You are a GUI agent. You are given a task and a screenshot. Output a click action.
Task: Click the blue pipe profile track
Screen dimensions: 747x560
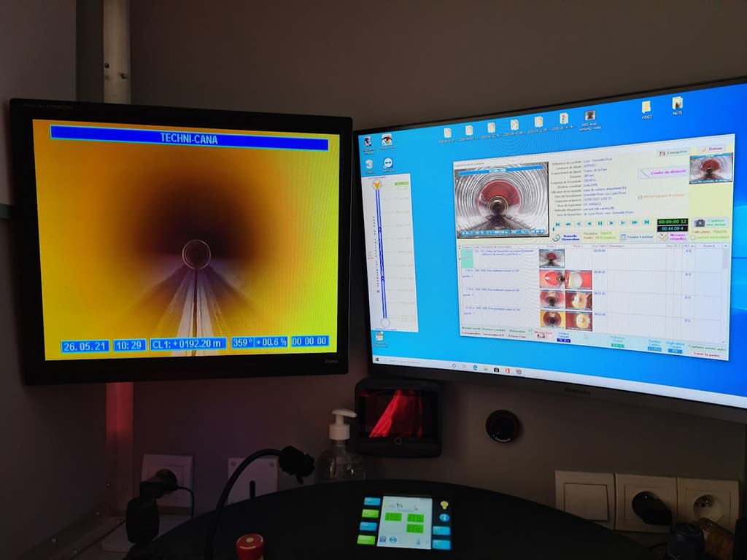[x=380, y=252]
